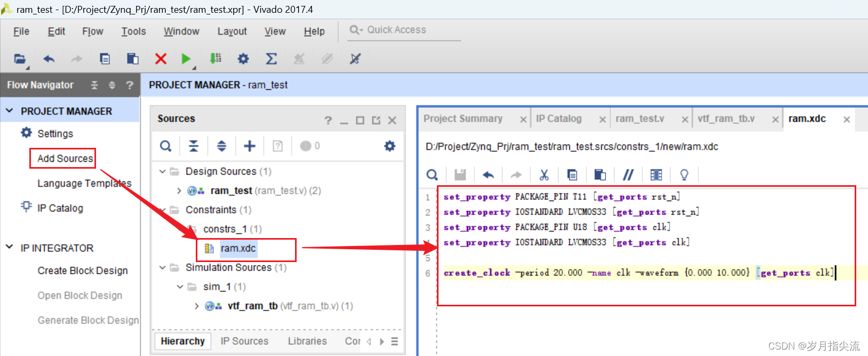
Task: Switch to Project Summary tab
Action: click(463, 118)
